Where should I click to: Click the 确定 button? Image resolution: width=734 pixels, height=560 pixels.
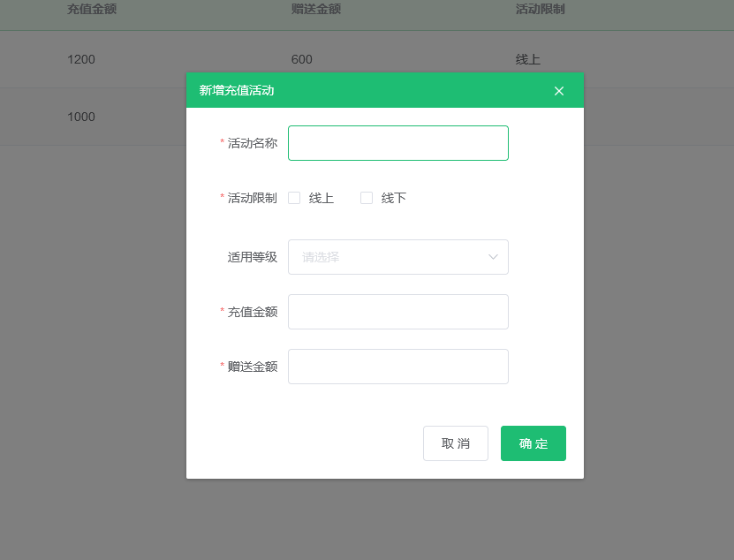[533, 443]
